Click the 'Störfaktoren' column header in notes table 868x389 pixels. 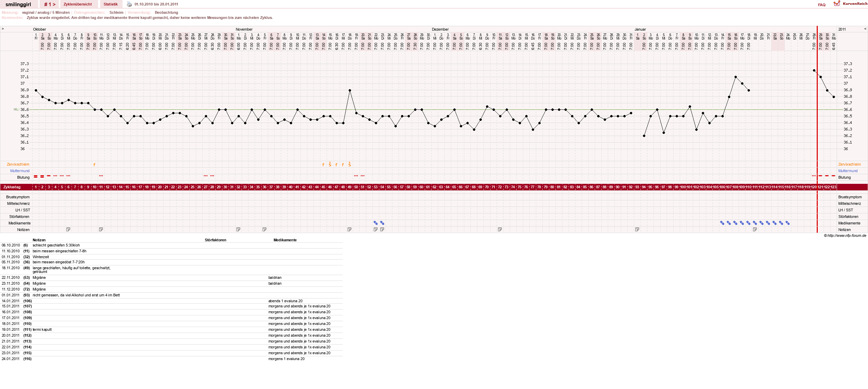(x=215, y=240)
